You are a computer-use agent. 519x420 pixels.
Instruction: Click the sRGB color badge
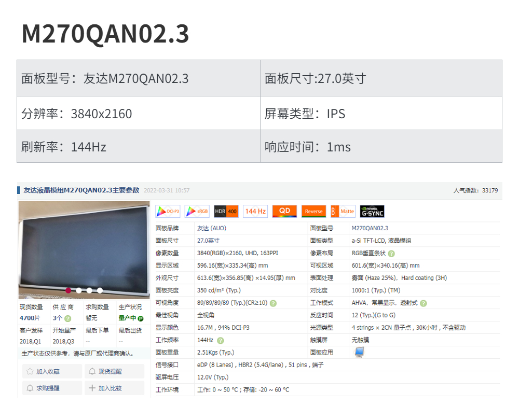(x=197, y=212)
